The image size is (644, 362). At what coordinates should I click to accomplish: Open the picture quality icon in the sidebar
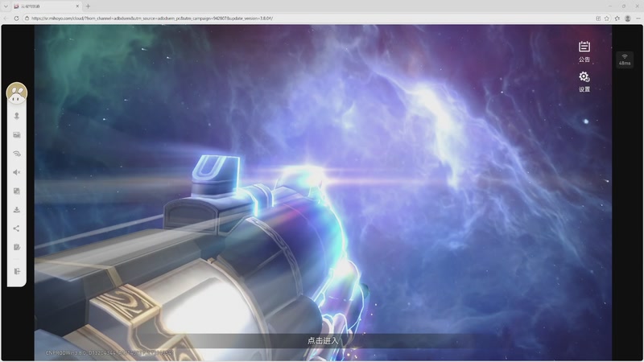(x=17, y=135)
